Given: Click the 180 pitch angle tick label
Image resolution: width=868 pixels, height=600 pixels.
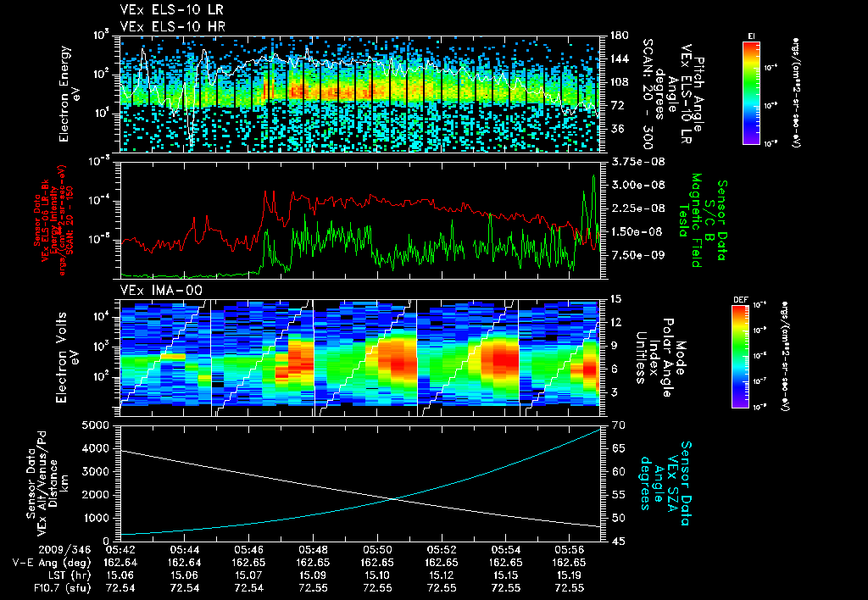Looking at the screenshot, I should 620,36.
